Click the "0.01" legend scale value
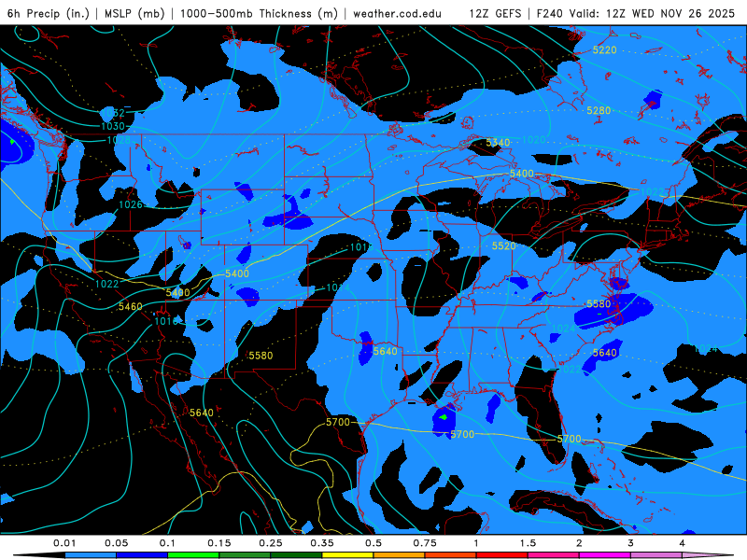Screen dimensions: 747x560 click(x=64, y=543)
